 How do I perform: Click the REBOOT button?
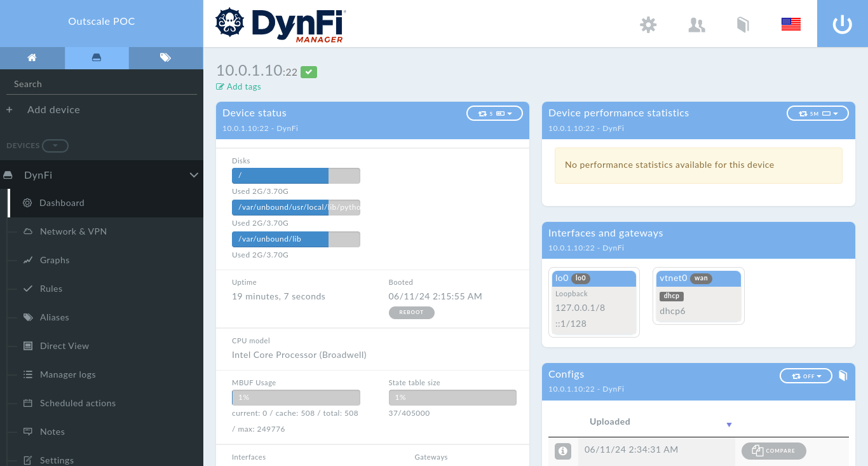(412, 312)
